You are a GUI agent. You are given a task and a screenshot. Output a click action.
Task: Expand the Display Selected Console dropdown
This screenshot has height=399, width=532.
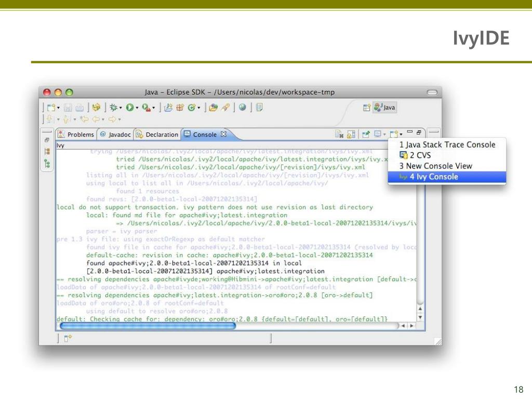(x=384, y=135)
